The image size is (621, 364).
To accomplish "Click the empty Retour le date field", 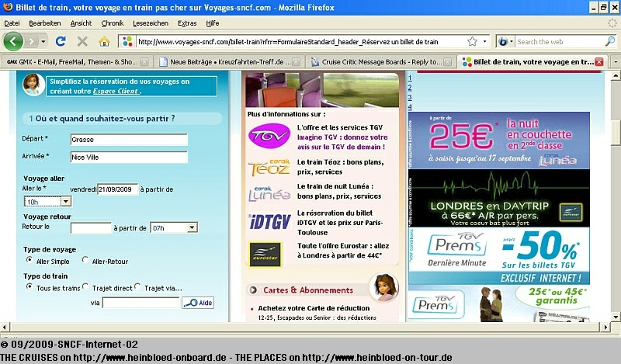I will click(x=91, y=227).
